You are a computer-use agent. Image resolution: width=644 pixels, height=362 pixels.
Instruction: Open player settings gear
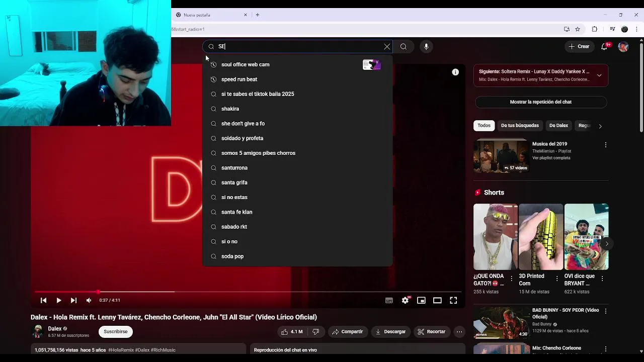tap(406, 300)
